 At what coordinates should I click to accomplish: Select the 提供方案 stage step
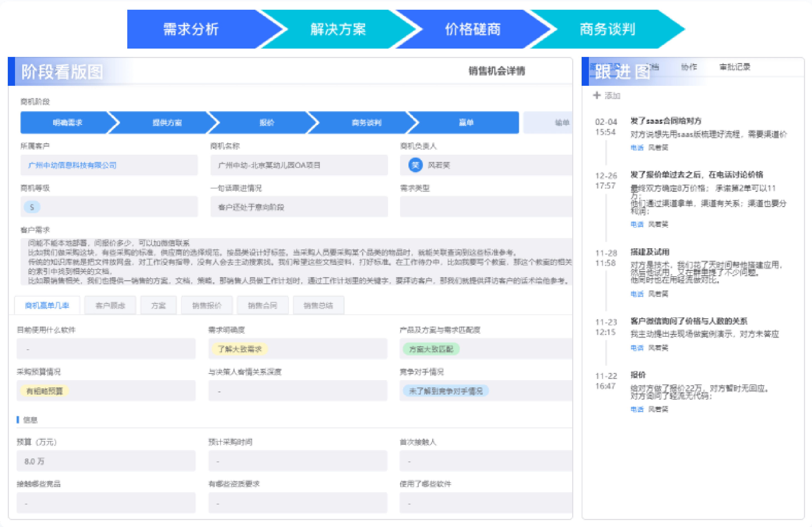pyautogui.click(x=167, y=122)
